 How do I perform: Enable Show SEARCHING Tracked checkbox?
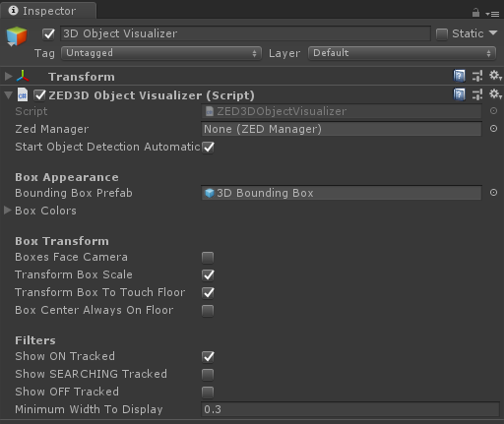pos(208,375)
